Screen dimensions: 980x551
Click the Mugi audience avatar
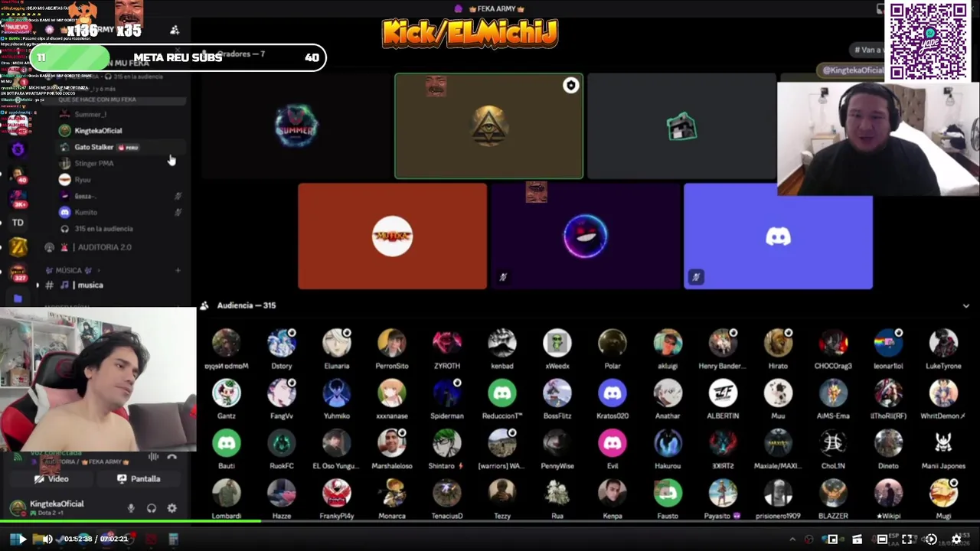tap(943, 494)
